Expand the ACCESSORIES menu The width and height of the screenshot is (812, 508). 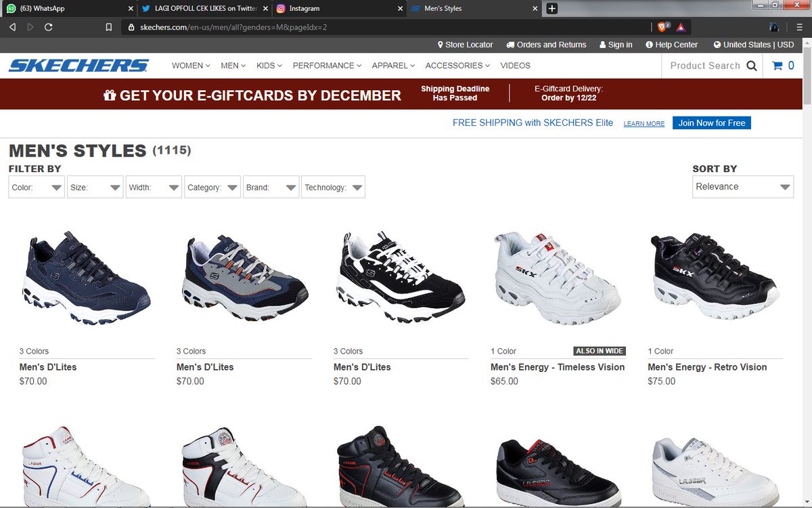[457, 66]
